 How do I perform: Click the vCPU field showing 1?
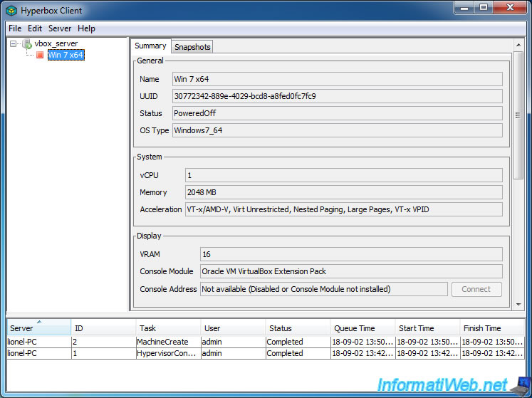pyautogui.click(x=344, y=175)
